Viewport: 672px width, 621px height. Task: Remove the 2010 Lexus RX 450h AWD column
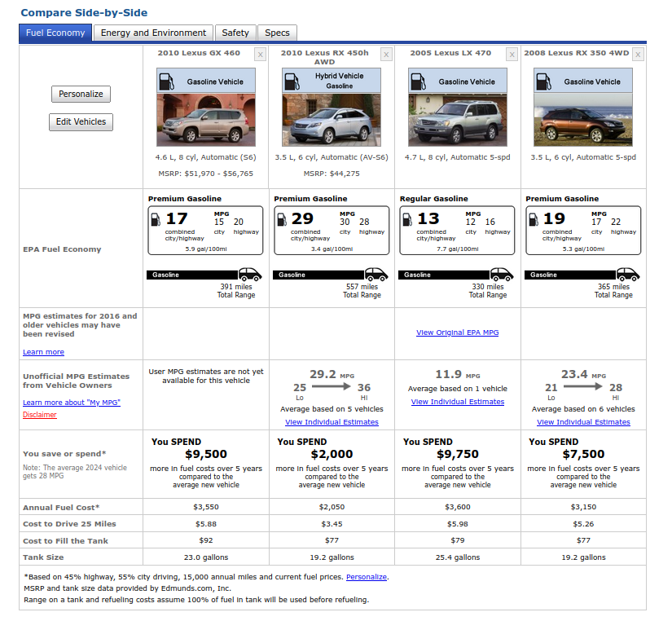[386, 55]
